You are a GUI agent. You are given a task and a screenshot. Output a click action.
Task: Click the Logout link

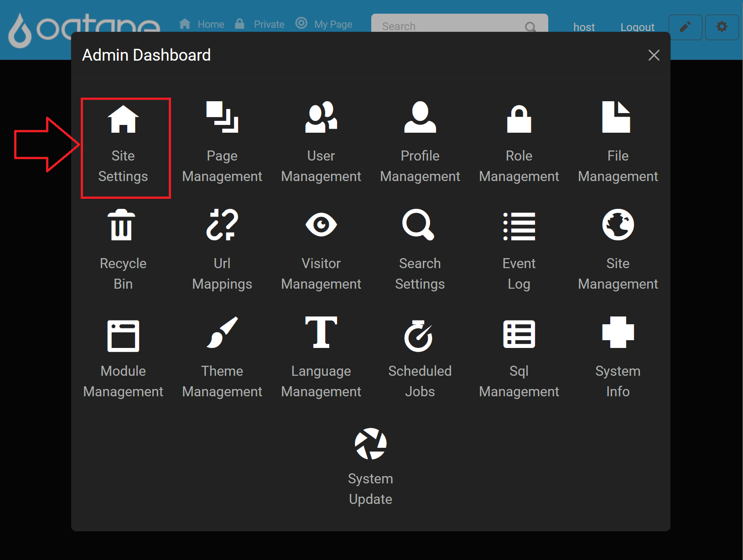(637, 27)
